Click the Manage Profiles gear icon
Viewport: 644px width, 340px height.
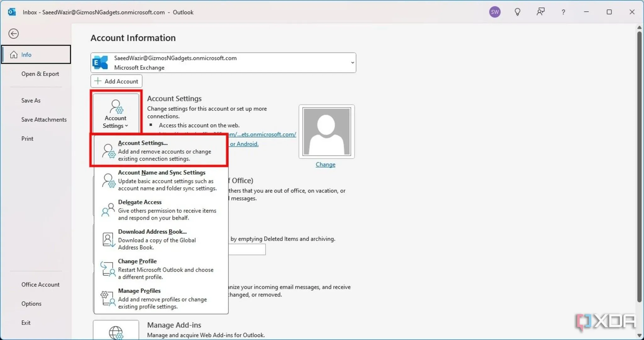click(x=108, y=298)
